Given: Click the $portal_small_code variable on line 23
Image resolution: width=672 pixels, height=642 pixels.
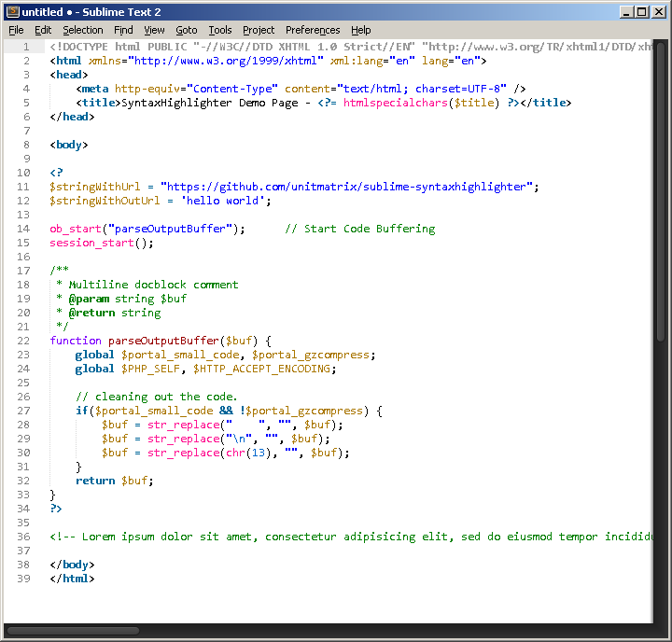Looking at the screenshot, I should pos(180,355).
